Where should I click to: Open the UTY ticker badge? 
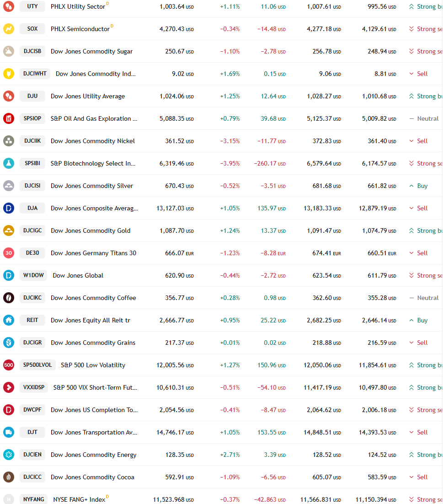point(32,6)
